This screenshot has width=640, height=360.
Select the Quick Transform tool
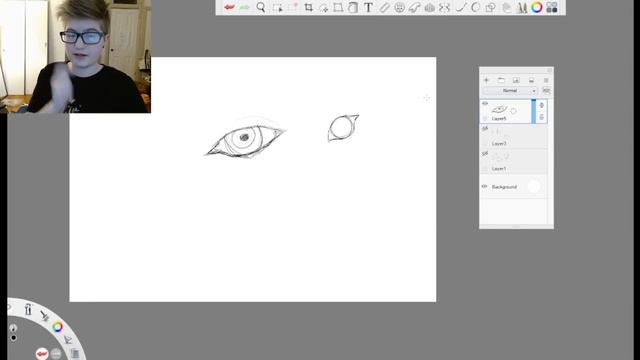[x=324, y=7]
